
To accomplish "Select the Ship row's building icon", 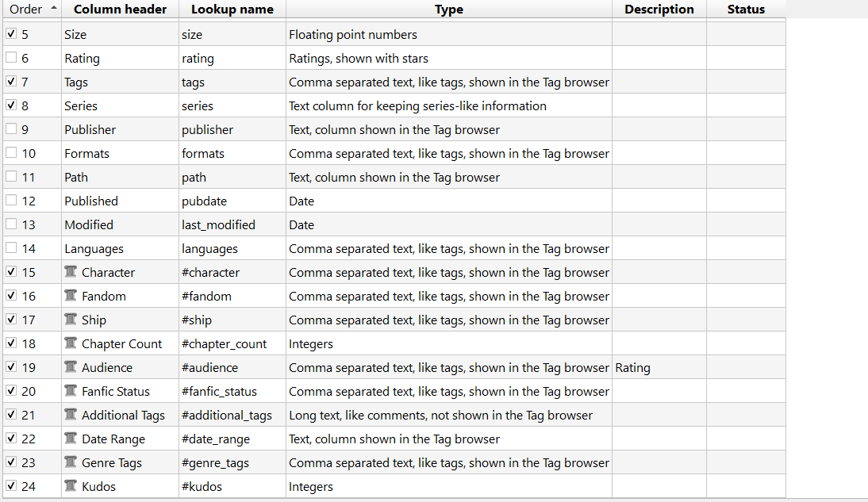I will point(71,320).
